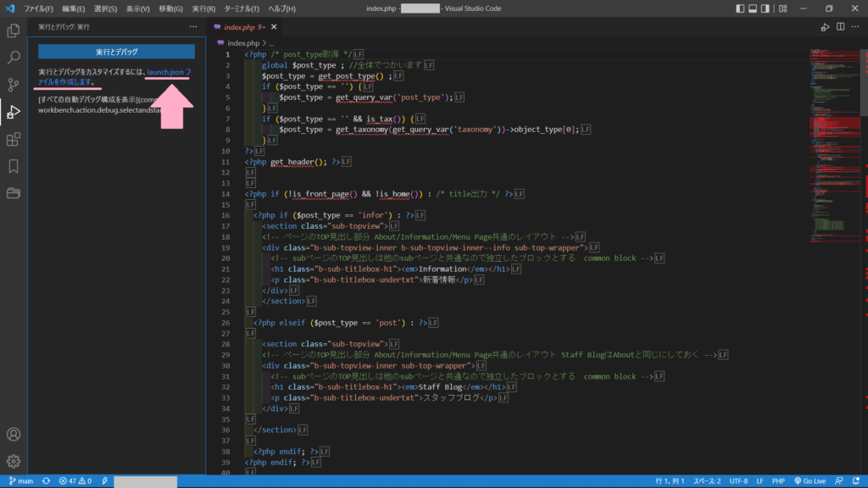Open the Source Control view
The width and height of the screenshot is (868, 488).
13,85
